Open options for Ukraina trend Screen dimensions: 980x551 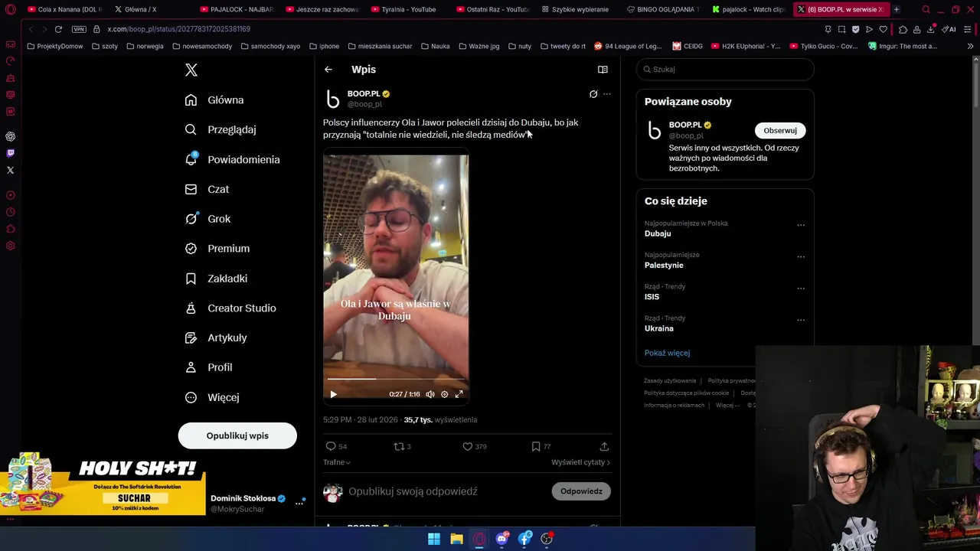[801, 320]
